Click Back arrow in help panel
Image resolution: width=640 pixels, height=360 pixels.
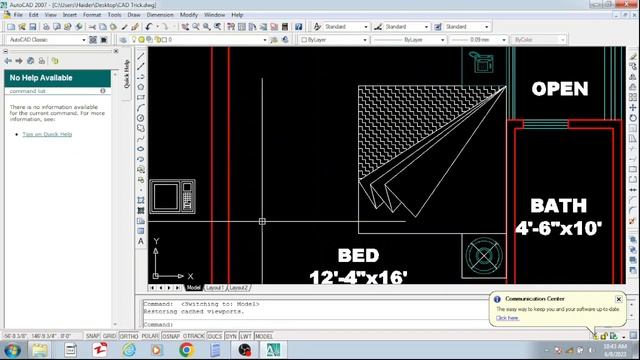(8, 61)
